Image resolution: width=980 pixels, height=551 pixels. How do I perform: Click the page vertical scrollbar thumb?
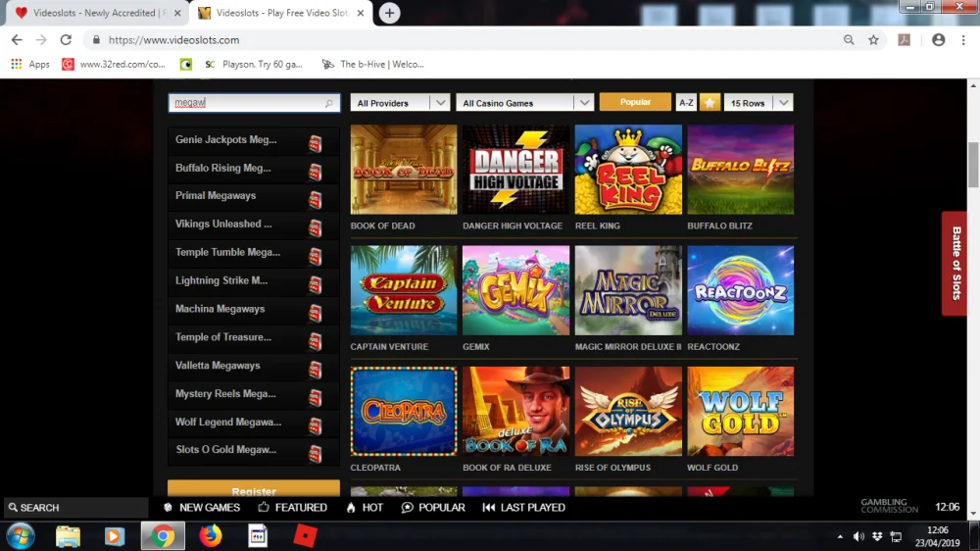click(973, 165)
